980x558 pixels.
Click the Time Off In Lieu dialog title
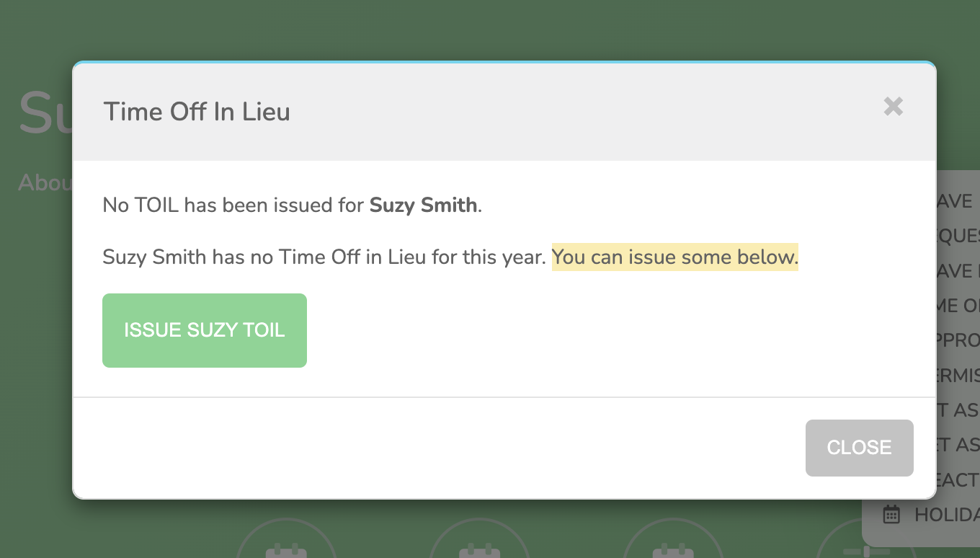(197, 112)
